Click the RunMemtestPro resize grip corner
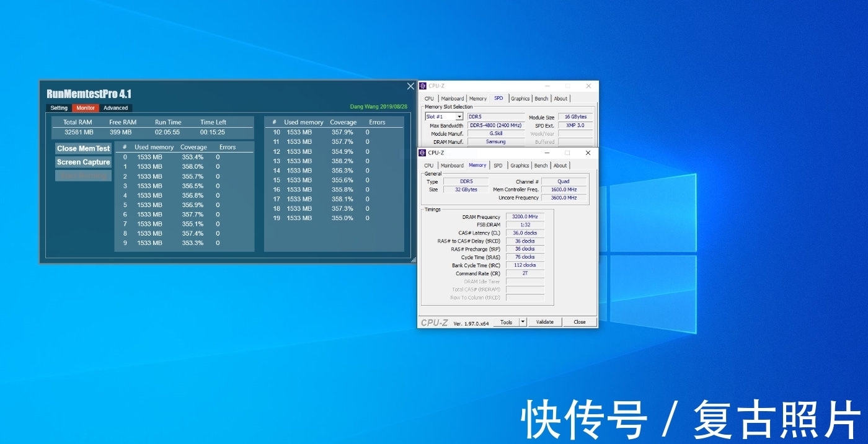The height and width of the screenshot is (444, 868). [x=414, y=260]
